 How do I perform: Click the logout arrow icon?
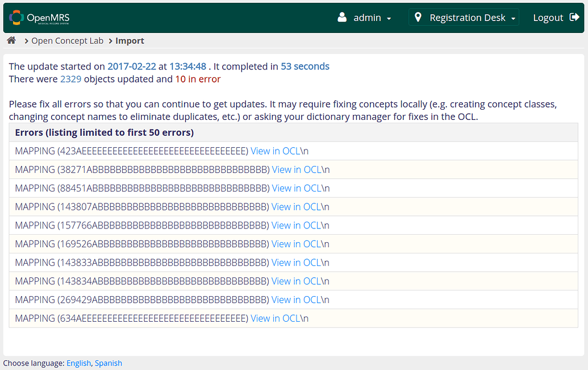[x=574, y=17]
